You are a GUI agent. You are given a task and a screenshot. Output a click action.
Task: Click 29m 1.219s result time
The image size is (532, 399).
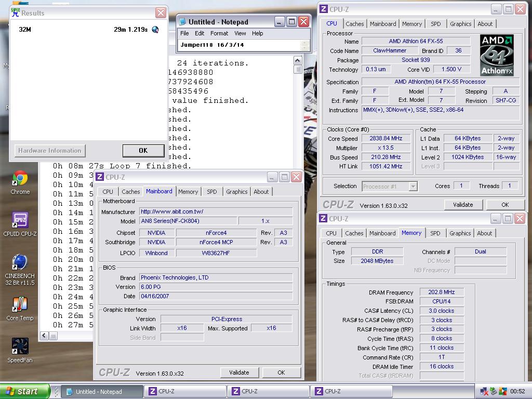pos(130,30)
